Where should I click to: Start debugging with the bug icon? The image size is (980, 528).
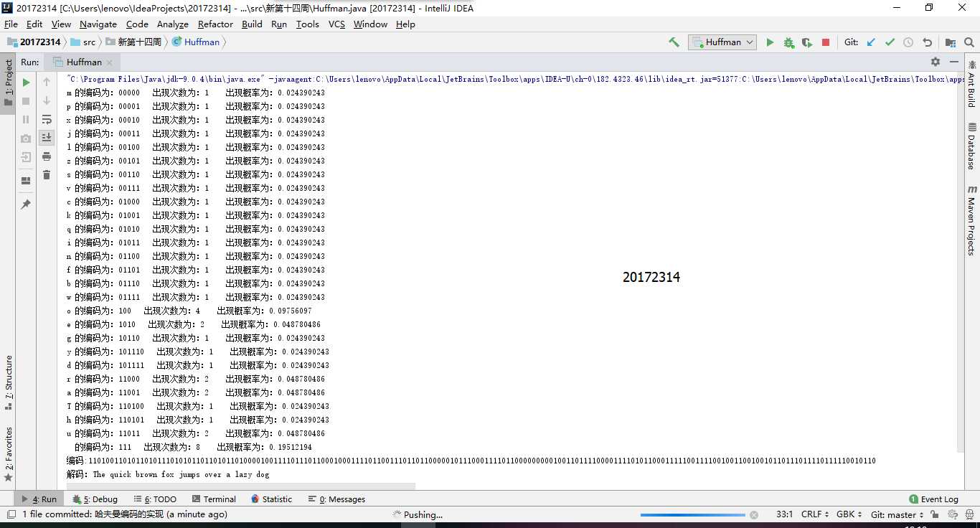click(x=788, y=42)
